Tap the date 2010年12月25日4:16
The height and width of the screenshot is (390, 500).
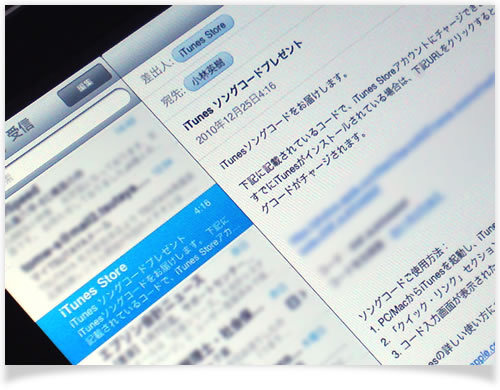click(236, 113)
